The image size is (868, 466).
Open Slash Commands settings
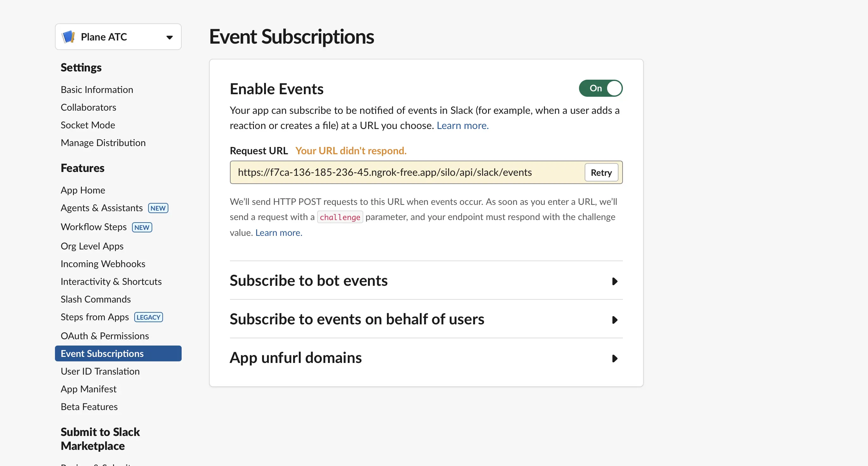96,299
